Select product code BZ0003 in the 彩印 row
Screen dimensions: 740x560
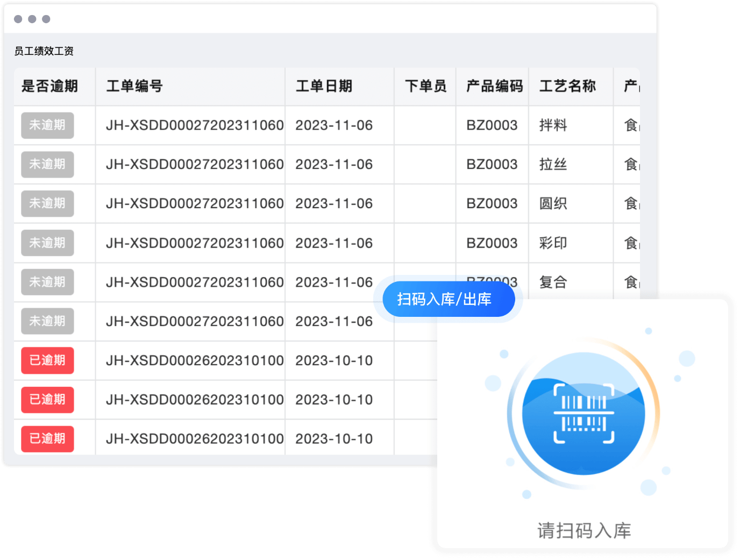pyautogui.click(x=492, y=243)
